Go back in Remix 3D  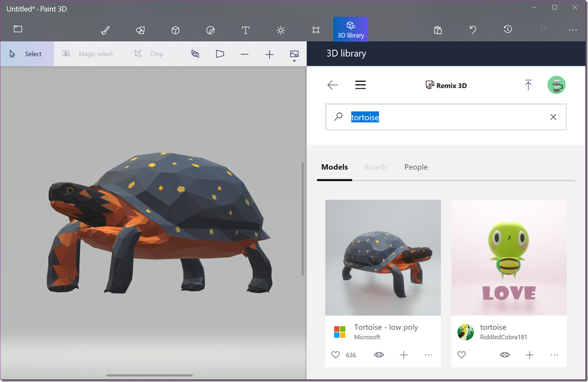(x=333, y=85)
